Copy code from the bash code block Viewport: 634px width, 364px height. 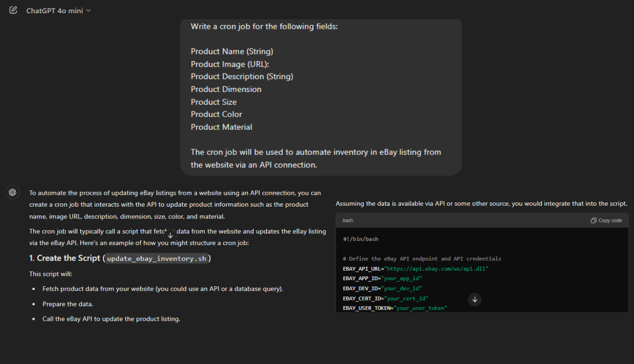(x=606, y=220)
